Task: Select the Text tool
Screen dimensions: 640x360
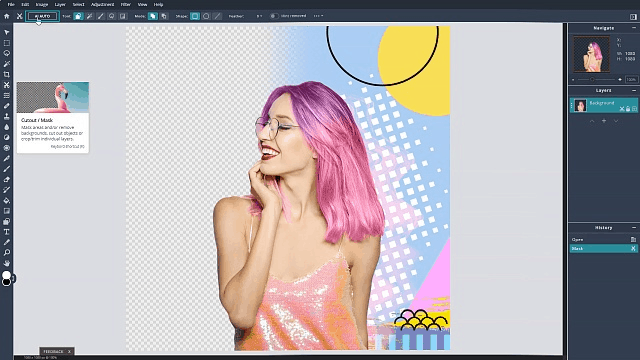Action: click(7, 232)
